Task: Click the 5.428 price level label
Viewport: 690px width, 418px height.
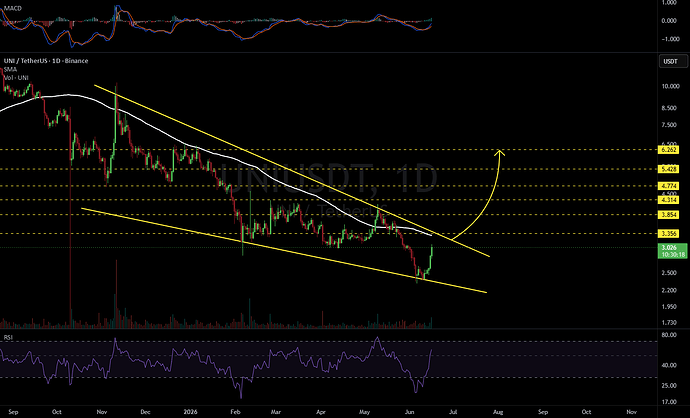Action: (668, 169)
